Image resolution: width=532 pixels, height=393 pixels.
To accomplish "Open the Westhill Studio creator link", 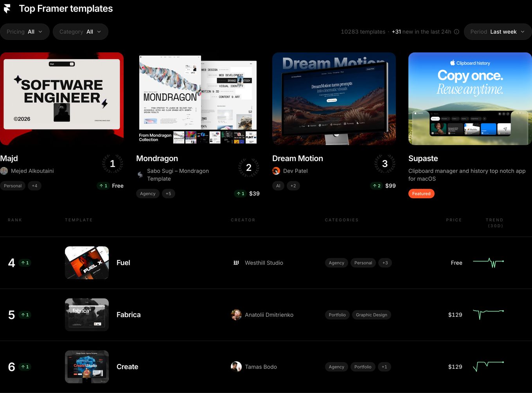I will 264,263.
